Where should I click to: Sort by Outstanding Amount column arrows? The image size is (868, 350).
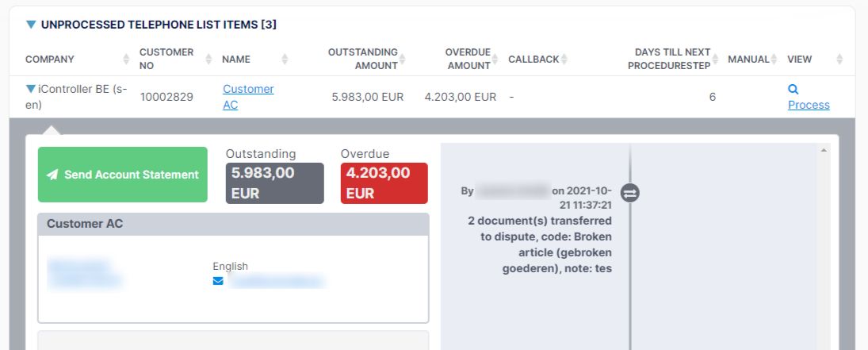click(403, 60)
